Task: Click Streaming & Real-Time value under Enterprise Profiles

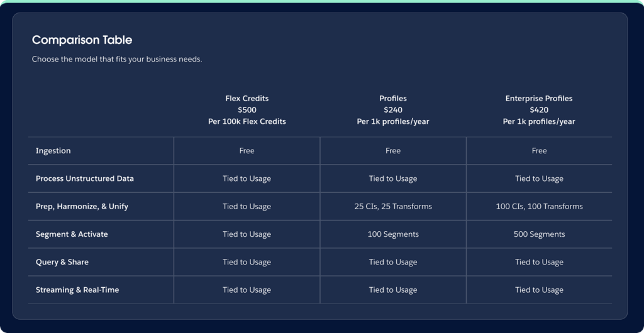Action: [539, 290]
